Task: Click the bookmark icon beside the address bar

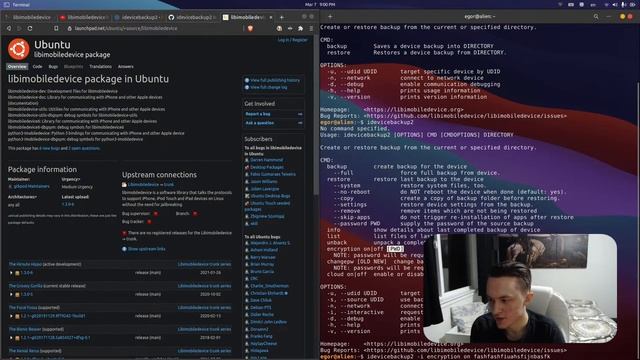Action: coord(56,28)
